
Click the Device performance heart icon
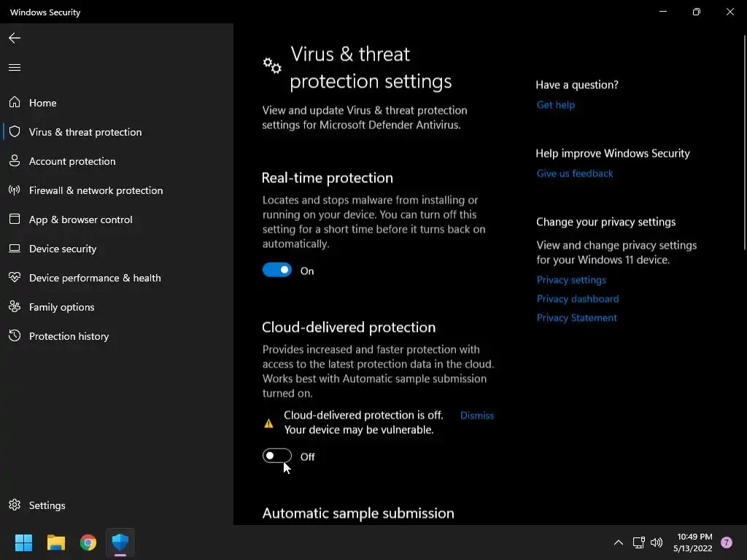(15, 278)
